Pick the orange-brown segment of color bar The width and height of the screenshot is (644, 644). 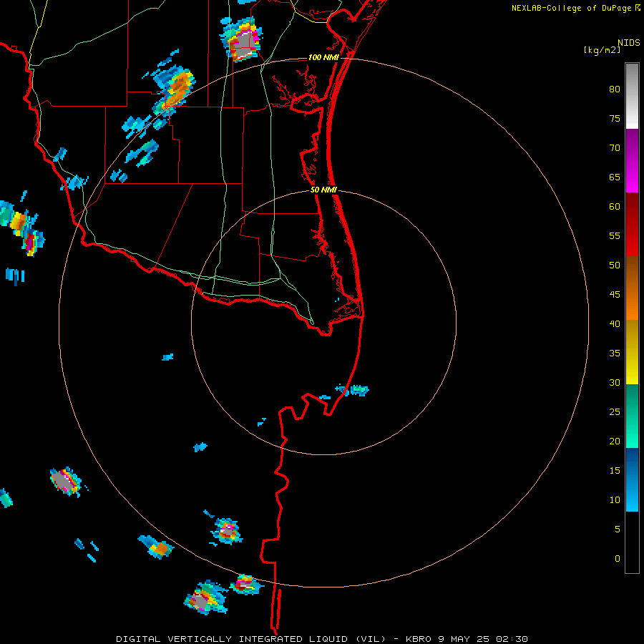pyautogui.click(x=632, y=288)
